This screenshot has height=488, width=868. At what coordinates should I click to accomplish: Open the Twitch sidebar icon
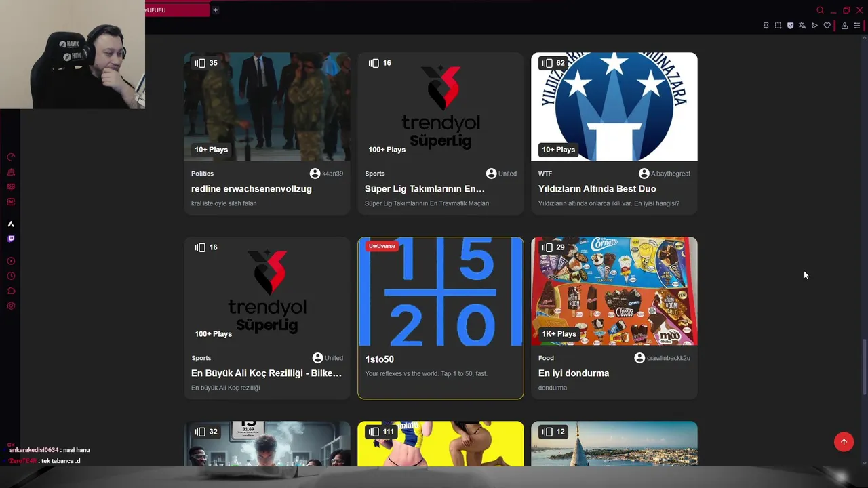(x=11, y=239)
